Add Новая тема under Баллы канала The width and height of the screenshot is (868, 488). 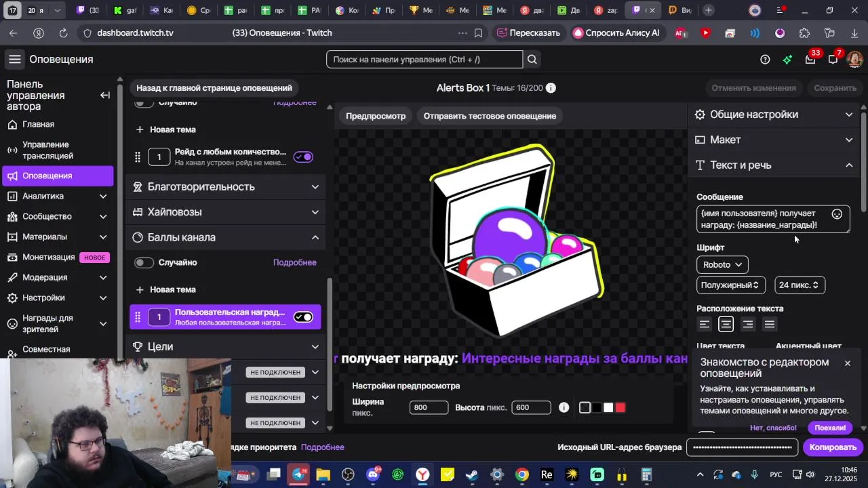point(166,290)
